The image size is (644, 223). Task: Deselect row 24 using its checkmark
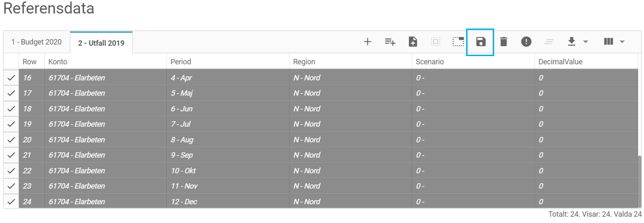click(x=11, y=202)
